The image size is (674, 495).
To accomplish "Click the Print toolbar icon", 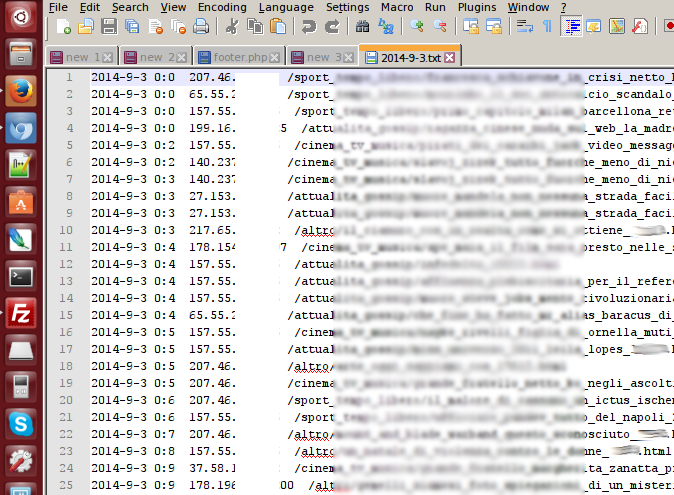I will [200, 27].
